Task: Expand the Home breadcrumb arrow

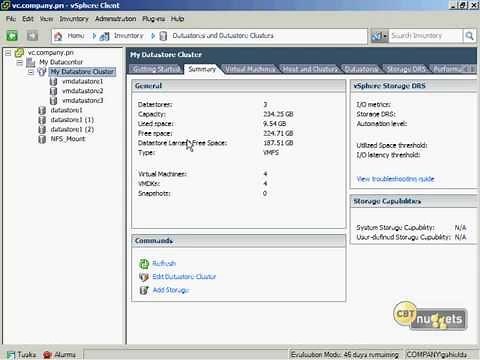Action: click(94, 36)
